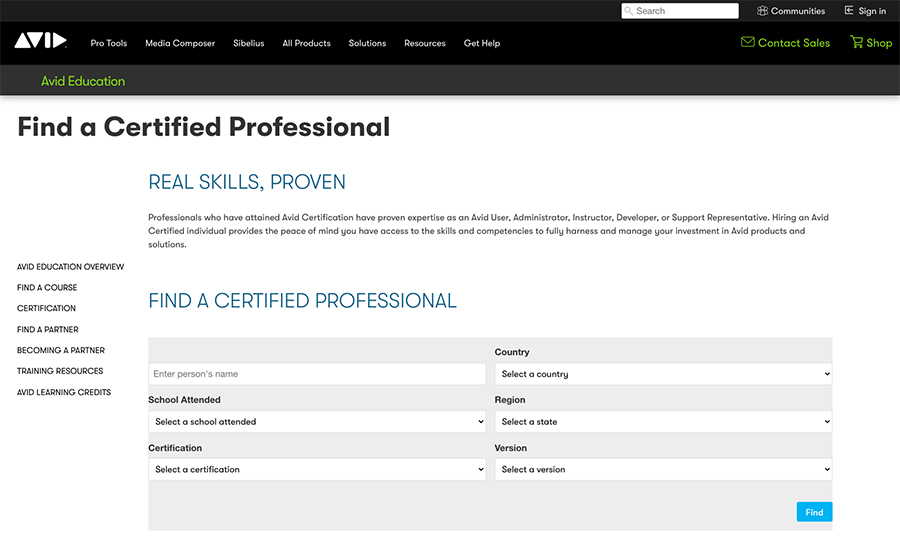This screenshot has height=546, width=900.
Task: Open Find a Partner sidebar link
Action: (48, 330)
